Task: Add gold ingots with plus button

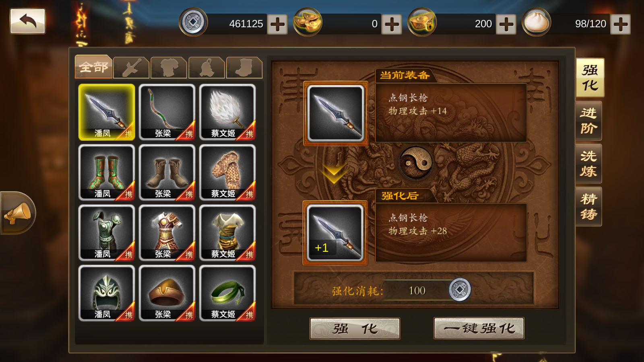Action: click(x=392, y=24)
